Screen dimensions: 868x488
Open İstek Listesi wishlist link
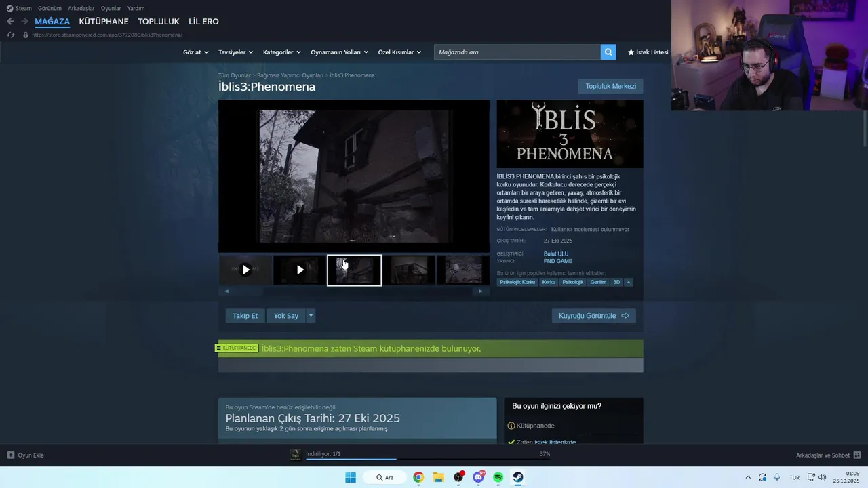pos(648,52)
